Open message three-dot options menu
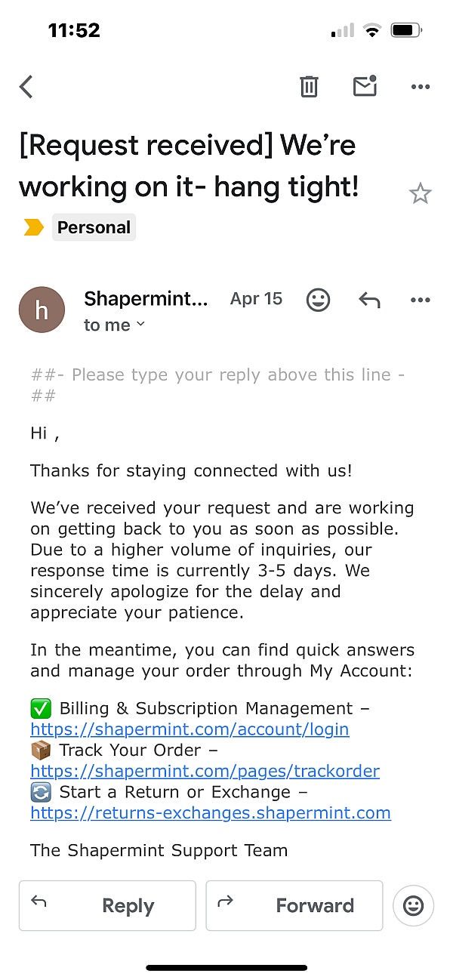The width and height of the screenshot is (453, 980). tap(421, 300)
